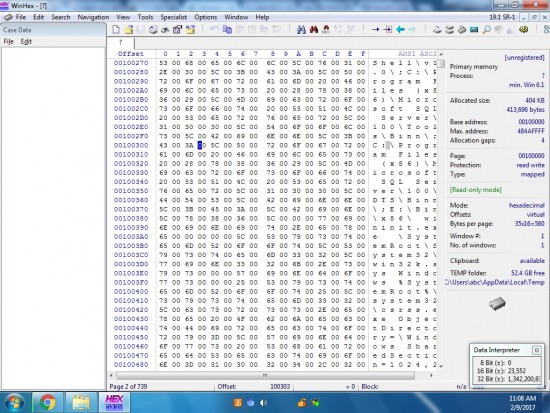Open the Case Data panel File menu

[8, 41]
